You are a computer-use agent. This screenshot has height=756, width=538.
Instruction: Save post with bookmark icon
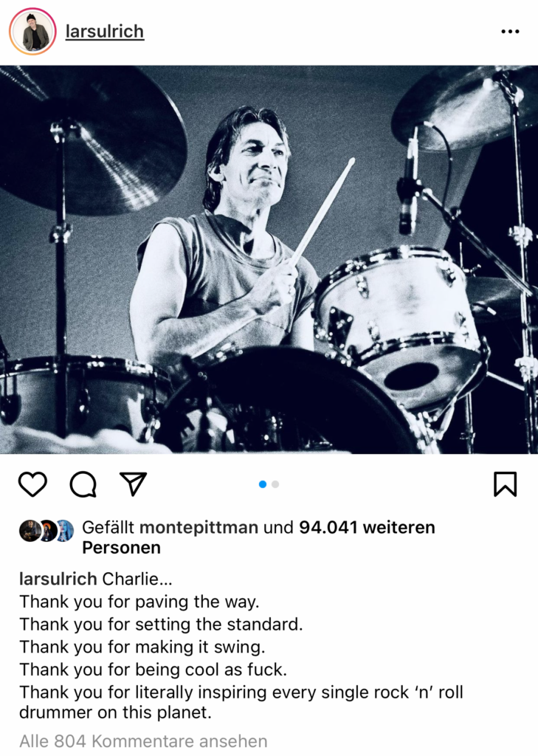coord(505,484)
